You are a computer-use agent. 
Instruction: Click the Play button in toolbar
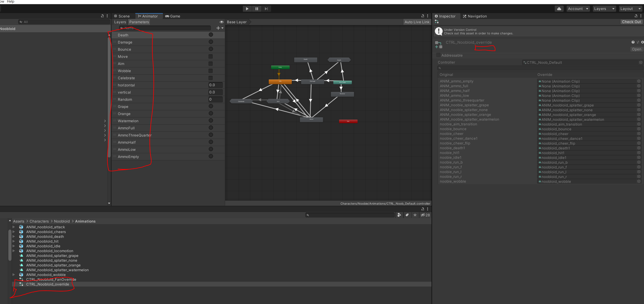(x=247, y=9)
